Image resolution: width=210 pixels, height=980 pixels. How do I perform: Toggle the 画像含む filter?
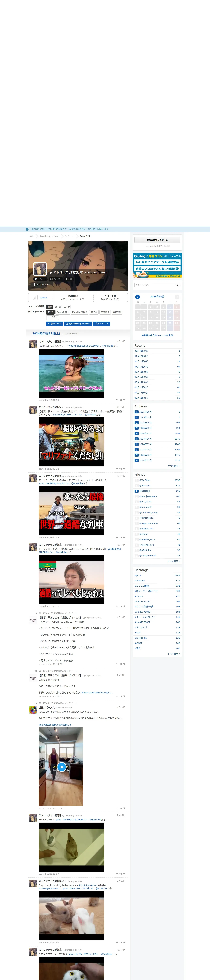pos(117,312)
